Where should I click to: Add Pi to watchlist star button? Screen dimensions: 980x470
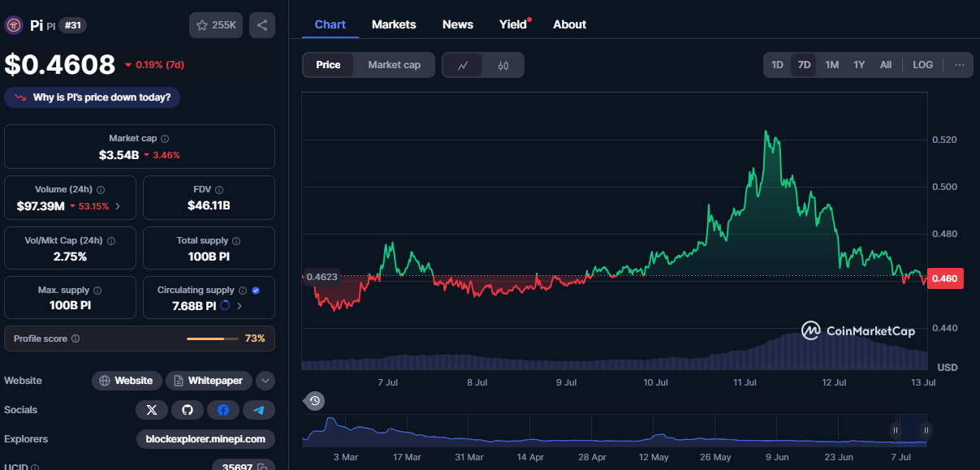[x=216, y=25]
